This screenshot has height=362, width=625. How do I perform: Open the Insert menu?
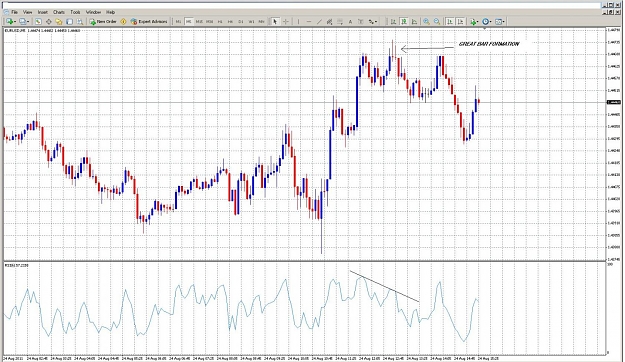click(43, 12)
